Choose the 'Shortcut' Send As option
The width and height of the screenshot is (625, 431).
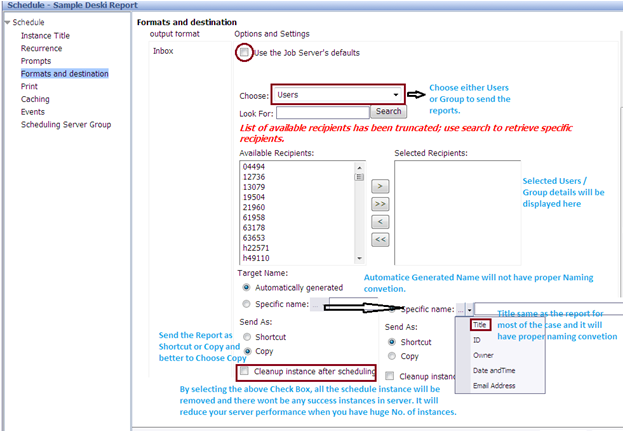click(x=246, y=337)
